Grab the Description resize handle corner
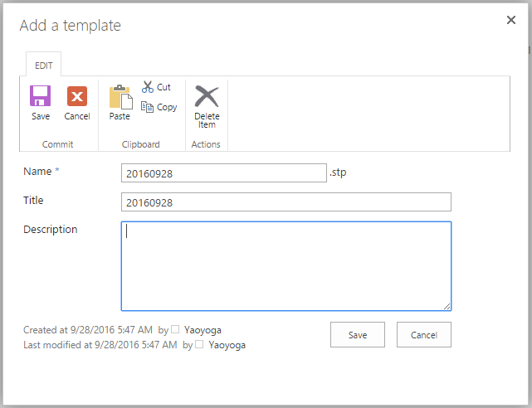 [x=447, y=306]
